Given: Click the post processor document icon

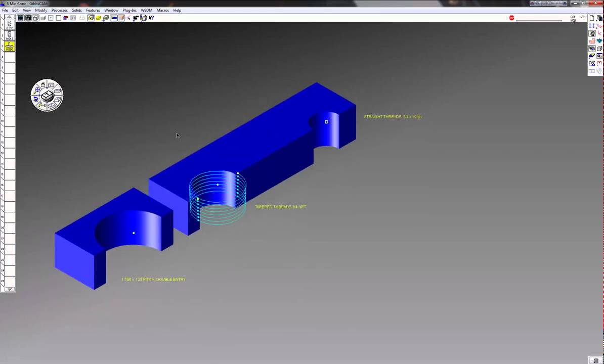Looking at the screenshot, I should point(592,64).
